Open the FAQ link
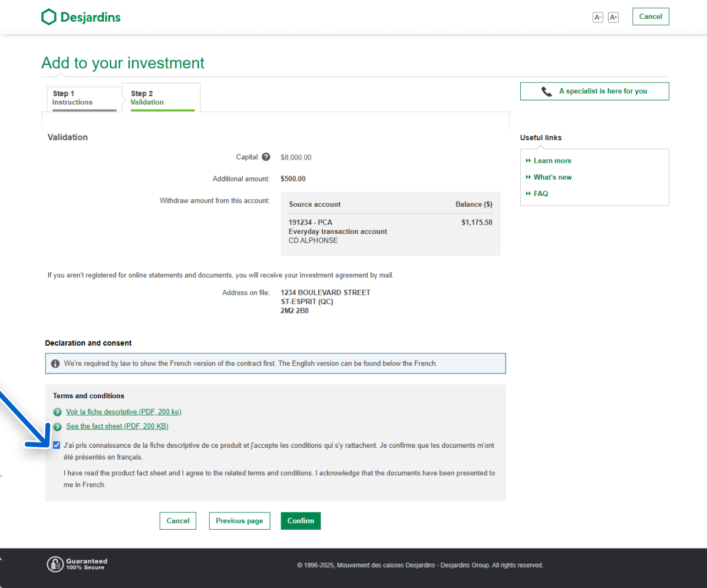Viewport: 707px width, 588px height. pyautogui.click(x=540, y=194)
